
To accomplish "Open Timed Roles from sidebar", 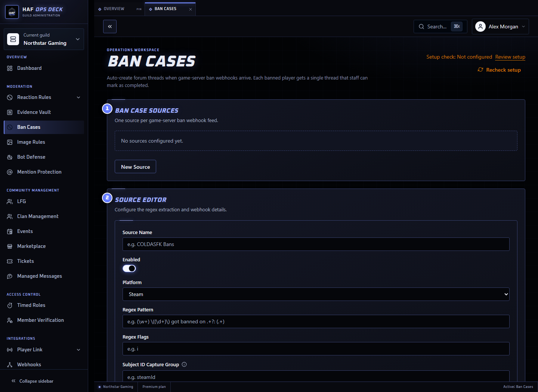I will coord(44,305).
